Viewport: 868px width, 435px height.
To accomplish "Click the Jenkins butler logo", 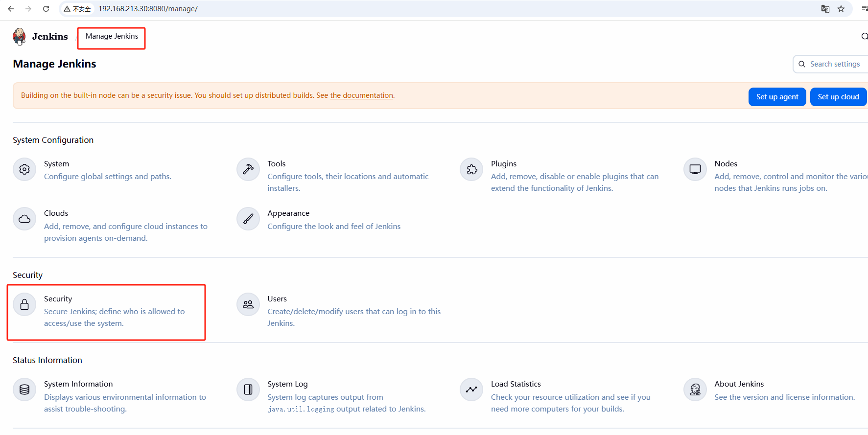I will pyautogui.click(x=20, y=36).
